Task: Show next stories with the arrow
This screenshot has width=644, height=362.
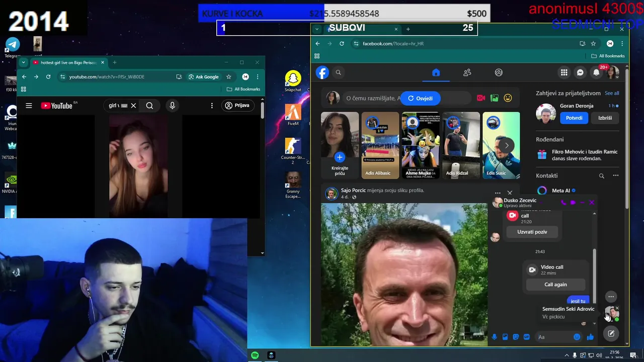Action: 507,145
